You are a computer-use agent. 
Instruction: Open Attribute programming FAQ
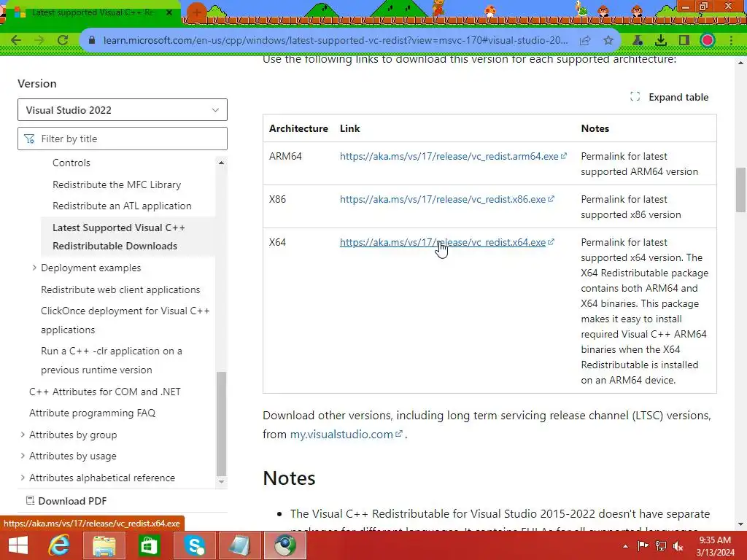(93, 413)
